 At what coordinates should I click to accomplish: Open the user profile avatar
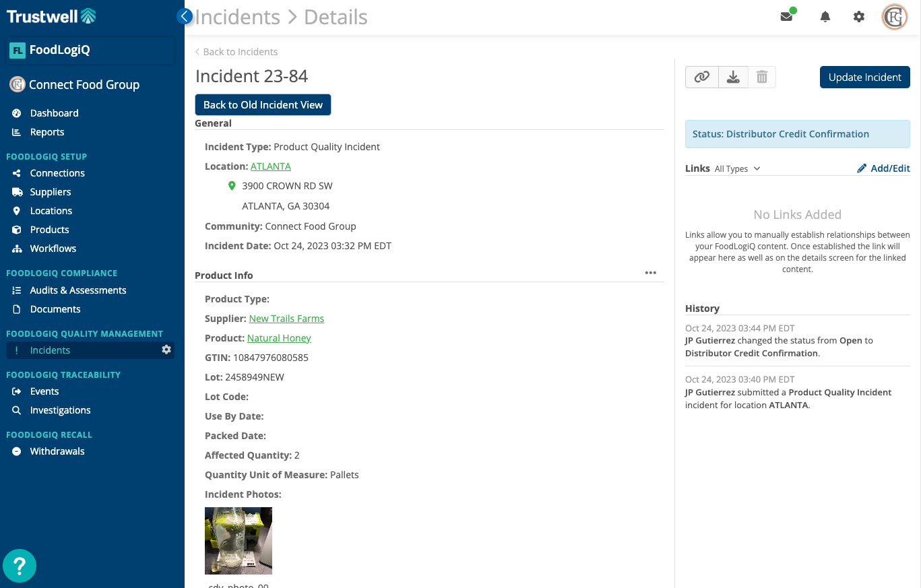(895, 17)
